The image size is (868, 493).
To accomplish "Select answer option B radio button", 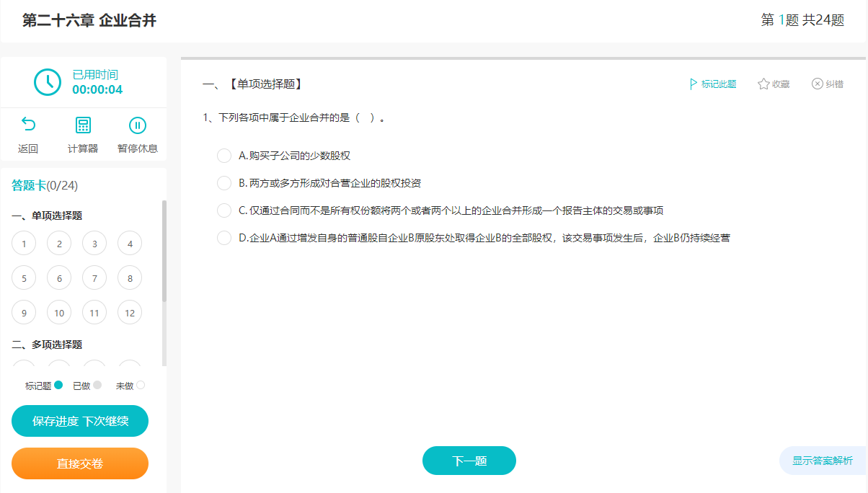I will coord(223,182).
